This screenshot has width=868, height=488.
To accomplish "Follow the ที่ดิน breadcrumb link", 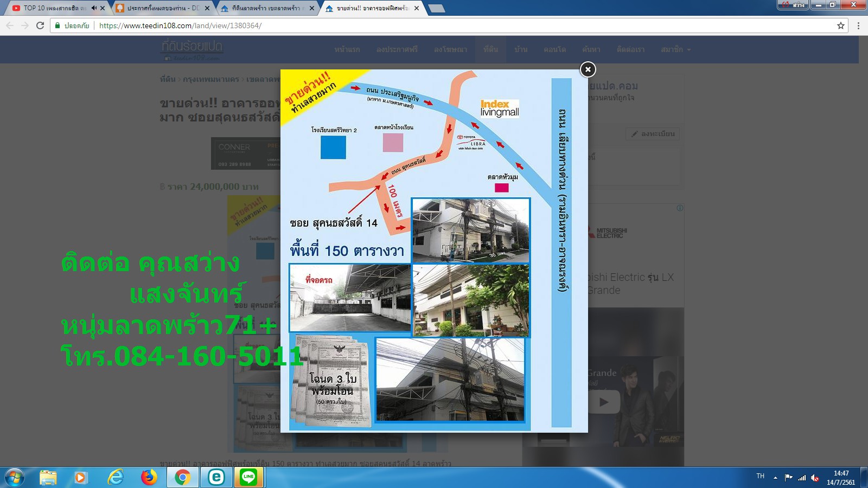I will point(168,79).
